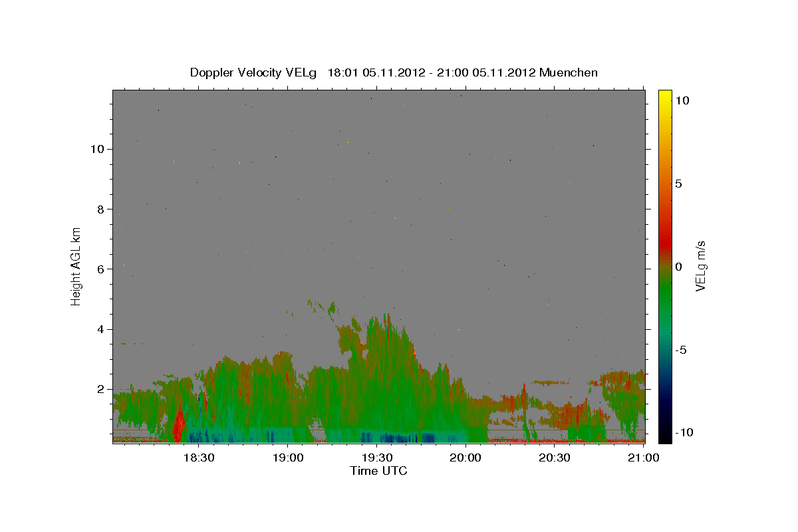Click the Time UTC axis title
798x532 pixels.
[378, 471]
